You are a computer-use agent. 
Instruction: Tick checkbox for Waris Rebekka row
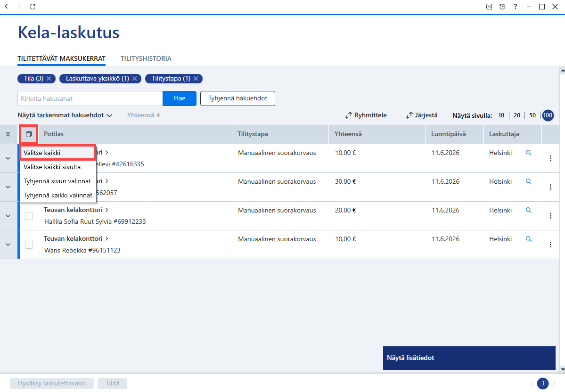[x=29, y=245]
